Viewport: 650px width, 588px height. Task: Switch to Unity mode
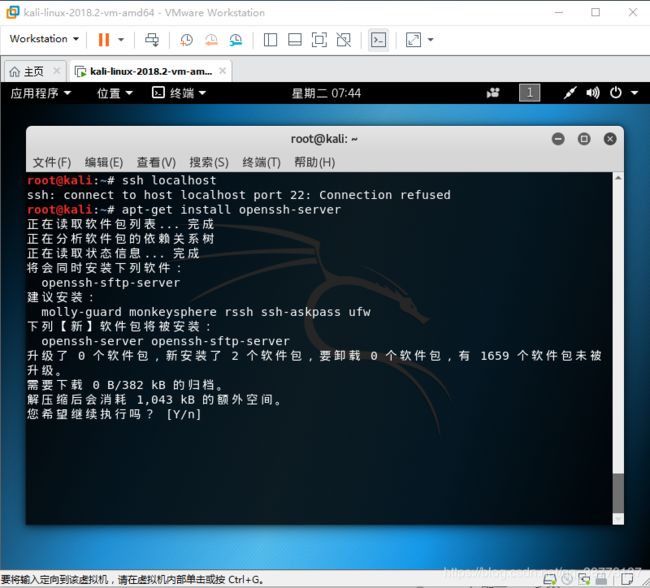click(344, 40)
